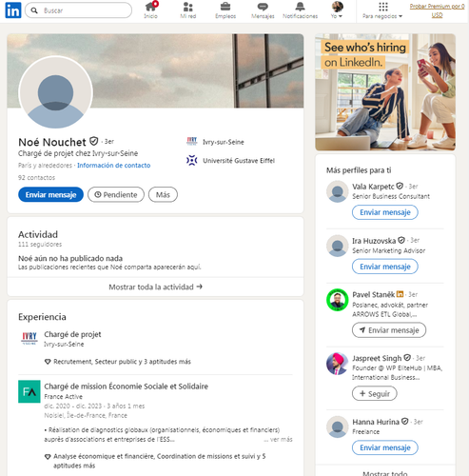Image resolution: width=469 pixels, height=476 pixels.
Task: Open Hanna Hurina's avatar
Action: click(x=338, y=427)
